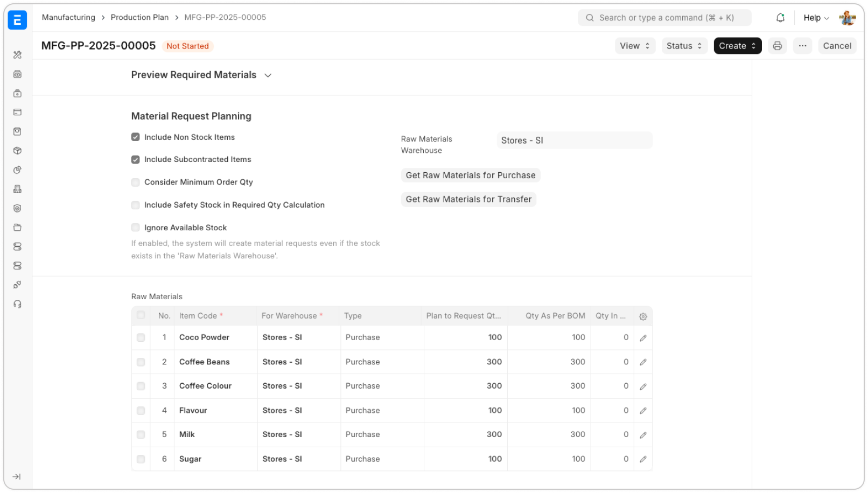The image size is (868, 493).
Task: Focus the search or command bar
Action: (x=664, y=18)
